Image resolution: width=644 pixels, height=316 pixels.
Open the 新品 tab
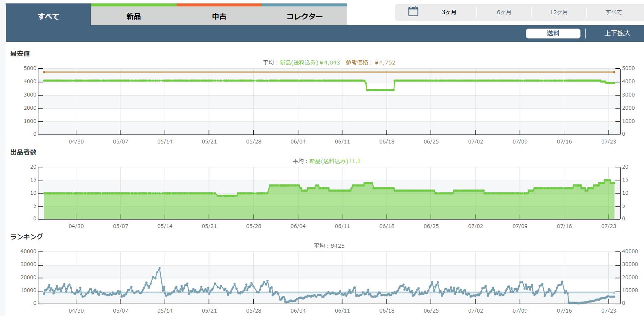[133, 17]
